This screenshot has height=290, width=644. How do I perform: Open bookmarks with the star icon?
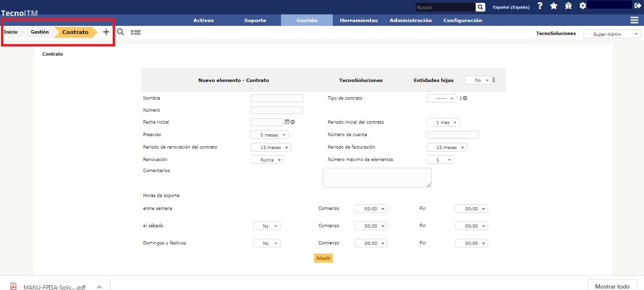pyautogui.click(x=554, y=6)
